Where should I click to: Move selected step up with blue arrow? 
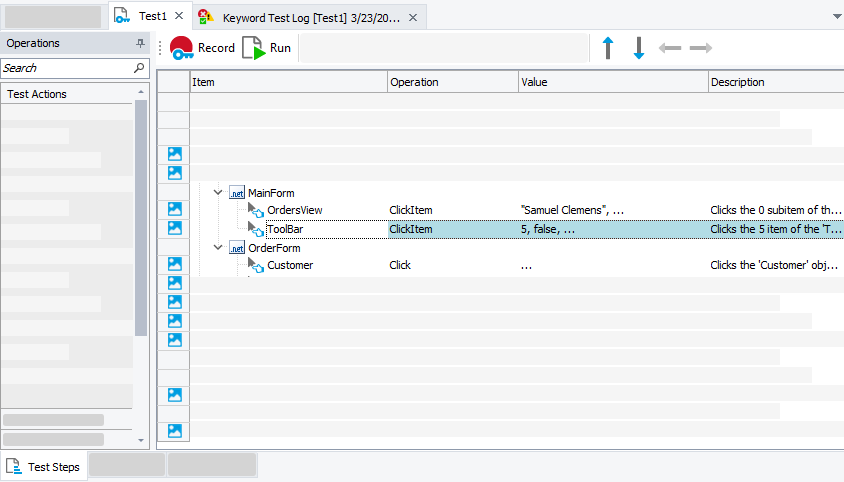pyautogui.click(x=608, y=48)
